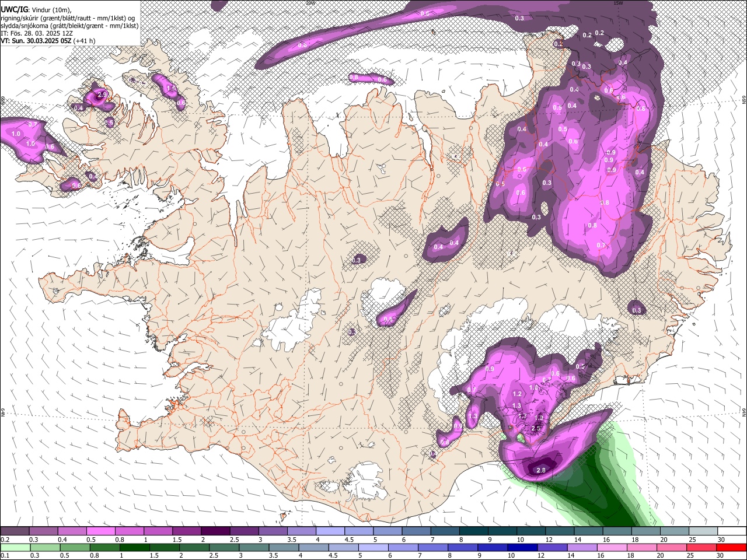This screenshot has height=560, width=747.
Task: Click the swatch between 20 and 25, upper legend
Action: (676, 531)
